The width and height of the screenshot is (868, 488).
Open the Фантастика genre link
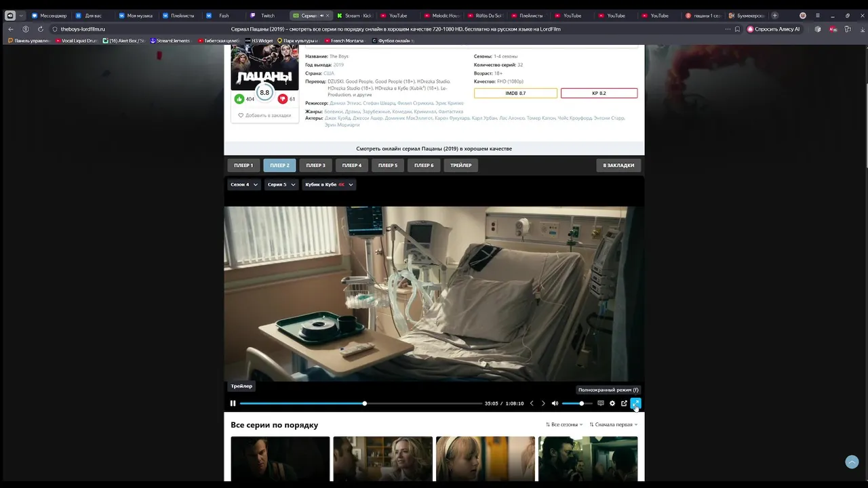point(450,111)
